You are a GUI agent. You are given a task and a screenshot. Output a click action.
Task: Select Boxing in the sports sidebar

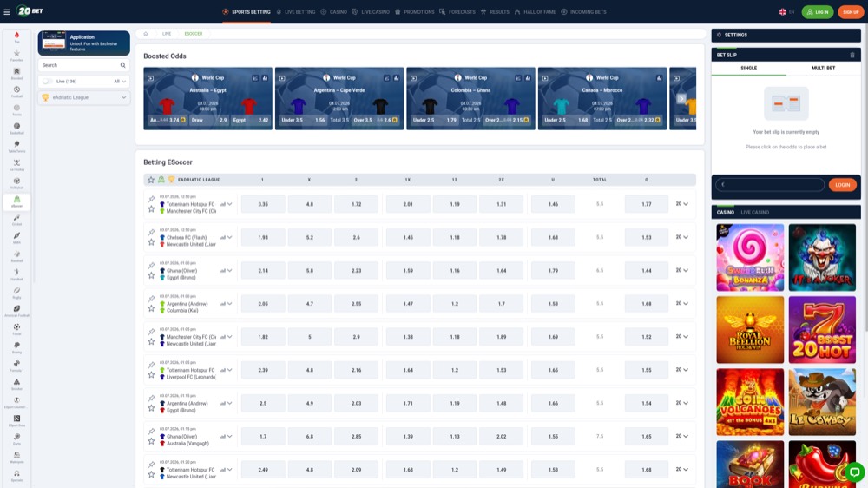pyautogui.click(x=16, y=348)
